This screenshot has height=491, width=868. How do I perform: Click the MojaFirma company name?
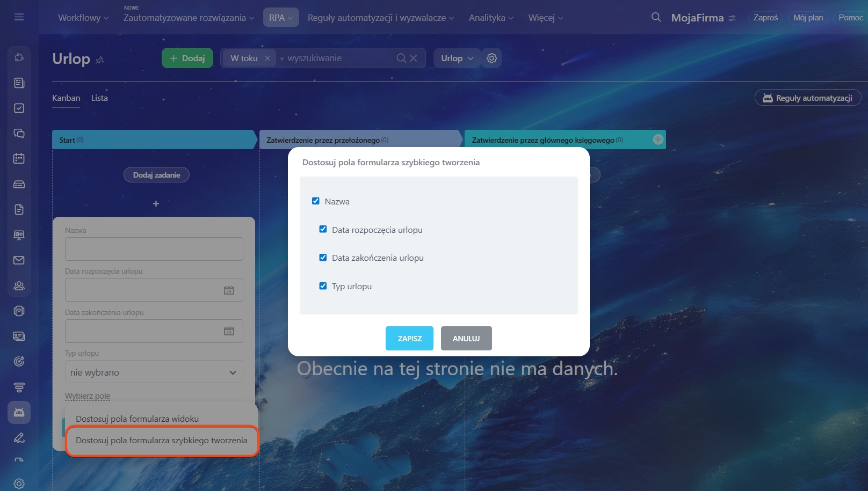tap(697, 18)
